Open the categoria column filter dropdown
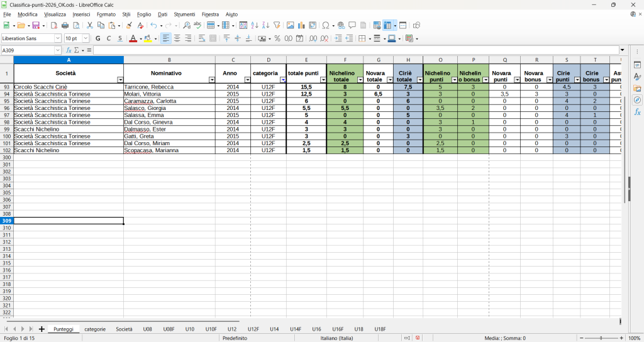Image resolution: width=644 pixels, height=342 pixels. point(283,80)
